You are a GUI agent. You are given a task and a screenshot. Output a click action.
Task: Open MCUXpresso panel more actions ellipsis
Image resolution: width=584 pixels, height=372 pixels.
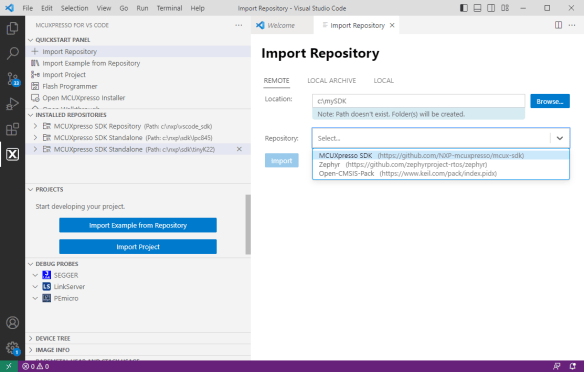pyautogui.click(x=239, y=25)
